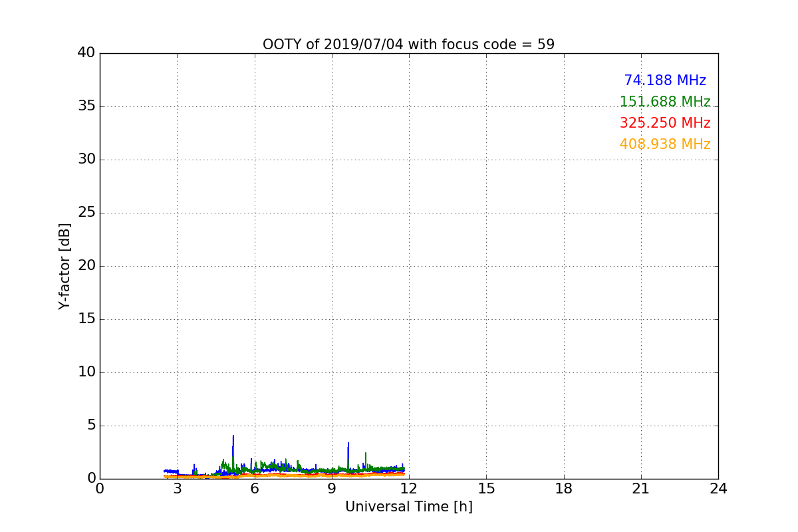Click the y-axis tick label 40
Screen dimensions: 798x532
tap(86, 53)
